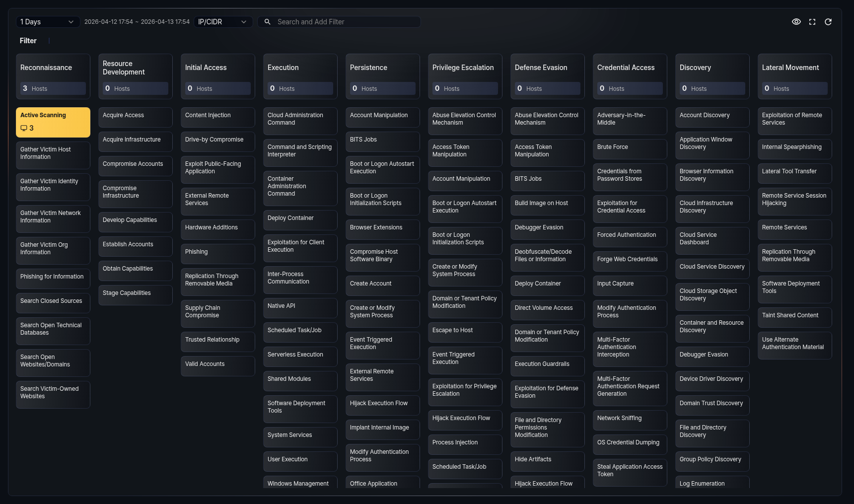
Task: Open the Brute Force technique card
Action: (630, 147)
